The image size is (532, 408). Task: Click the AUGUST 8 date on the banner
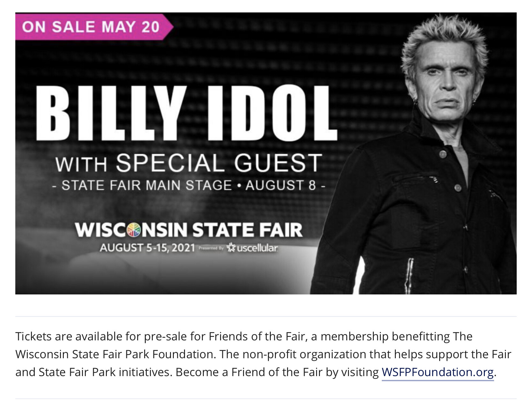pyautogui.click(x=281, y=185)
